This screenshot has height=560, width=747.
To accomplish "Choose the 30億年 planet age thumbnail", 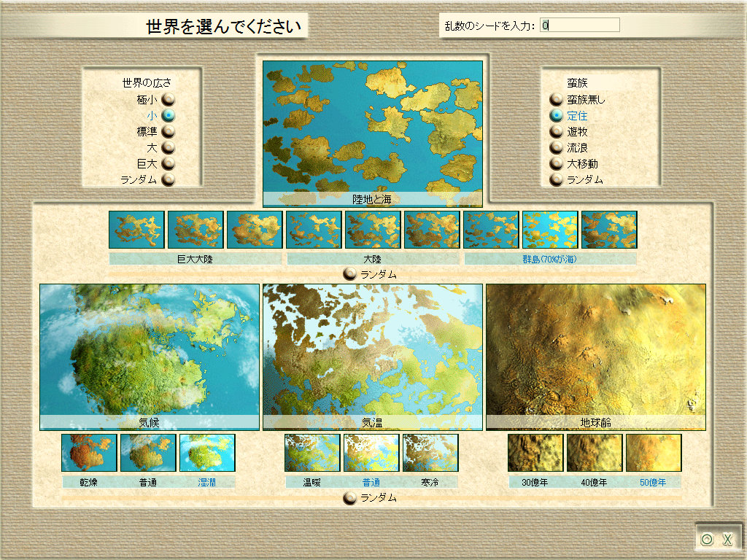I will click(x=535, y=453).
